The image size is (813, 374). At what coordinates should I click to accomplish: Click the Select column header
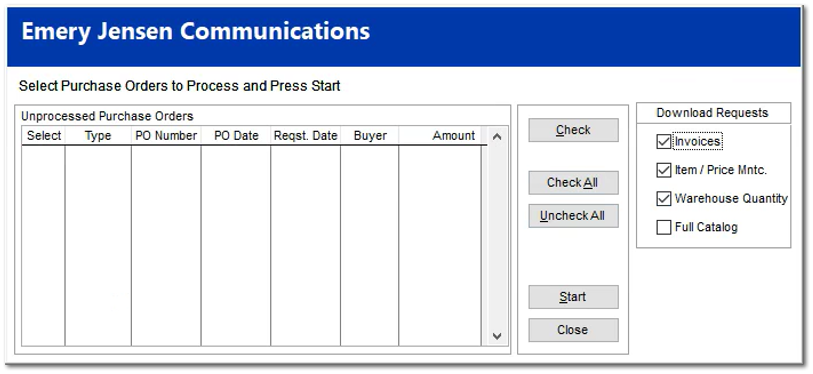tap(44, 136)
